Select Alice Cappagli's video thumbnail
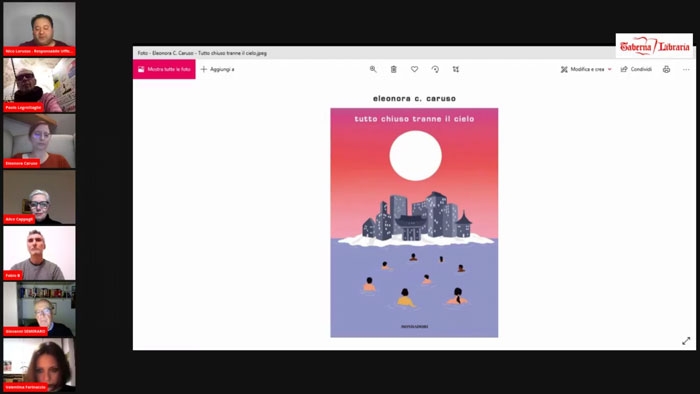This screenshot has height=394, width=700. pos(39,197)
